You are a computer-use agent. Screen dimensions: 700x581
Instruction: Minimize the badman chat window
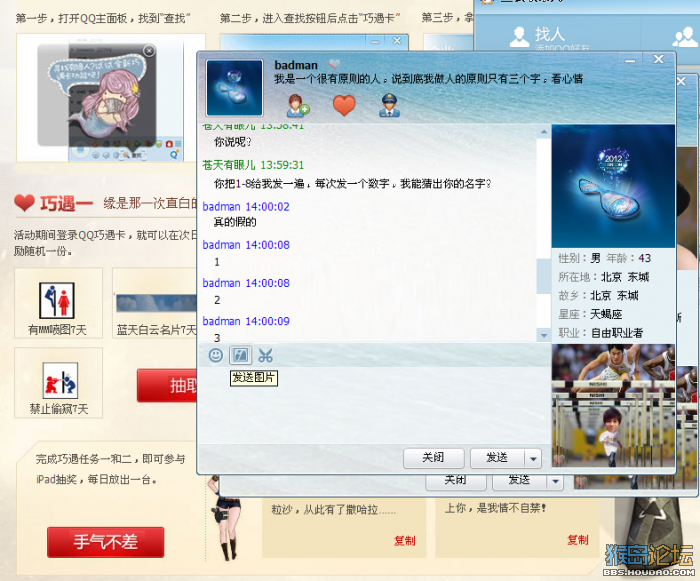[630, 60]
